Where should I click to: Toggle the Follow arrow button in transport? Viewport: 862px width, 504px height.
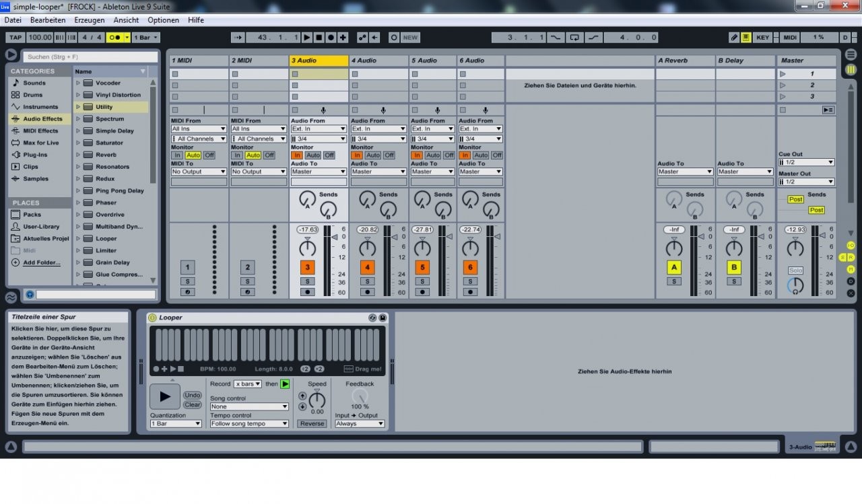pyautogui.click(x=237, y=38)
